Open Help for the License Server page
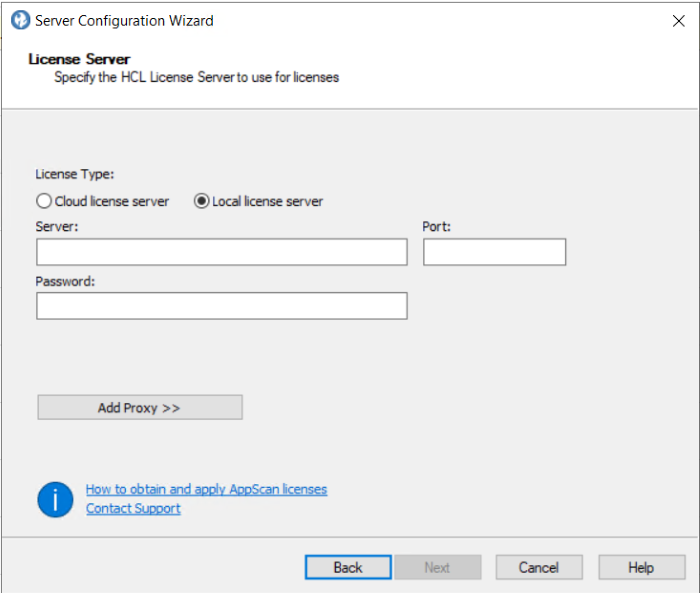Viewport: 700px width, 593px height. [642, 568]
